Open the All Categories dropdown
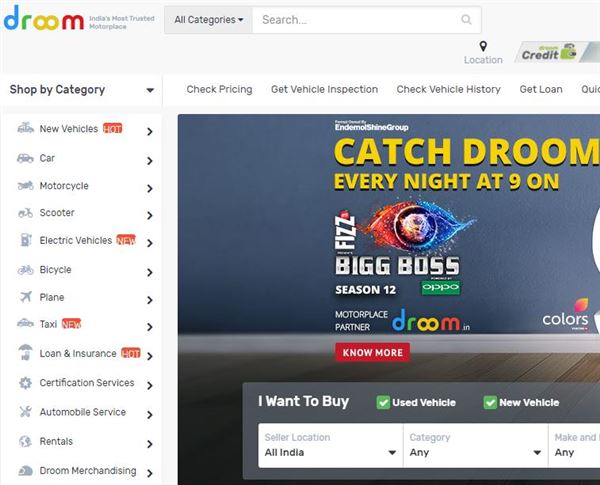This screenshot has width=600, height=485. pyautogui.click(x=209, y=20)
